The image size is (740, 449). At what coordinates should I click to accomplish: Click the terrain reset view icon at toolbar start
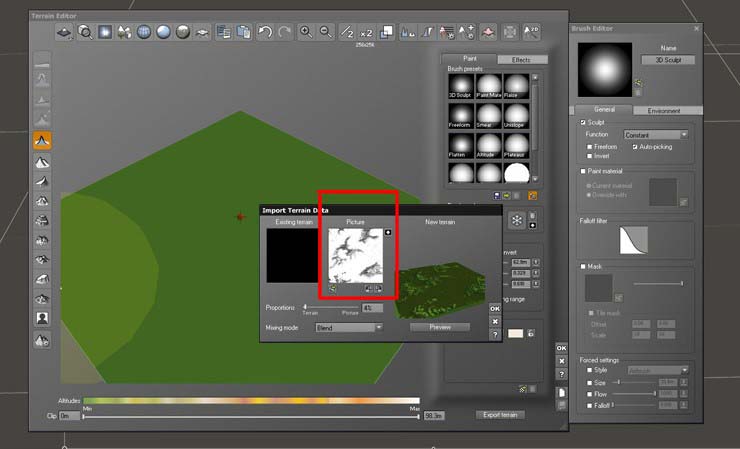click(x=65, y=32)
